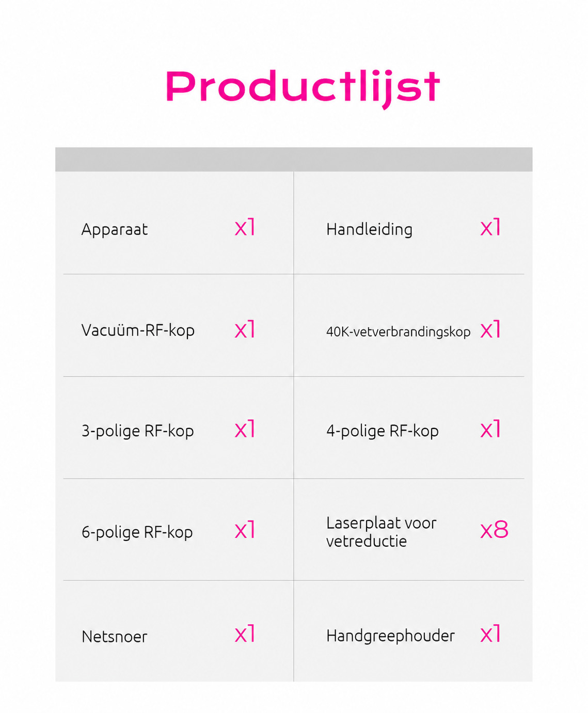This screenshot has height=713, width=588.
Task: Select the Netsnoer entry
Action: pyautogui.click(x=114, y=637)
